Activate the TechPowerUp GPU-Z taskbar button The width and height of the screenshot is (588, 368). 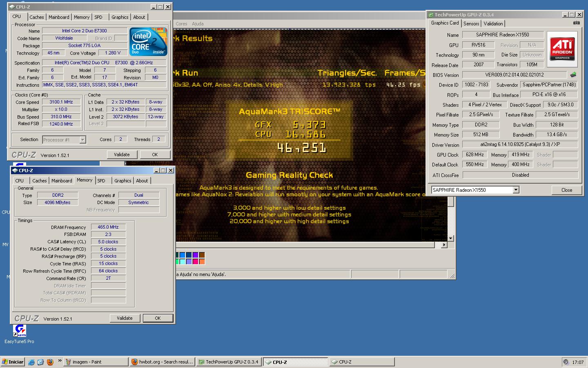229,362
